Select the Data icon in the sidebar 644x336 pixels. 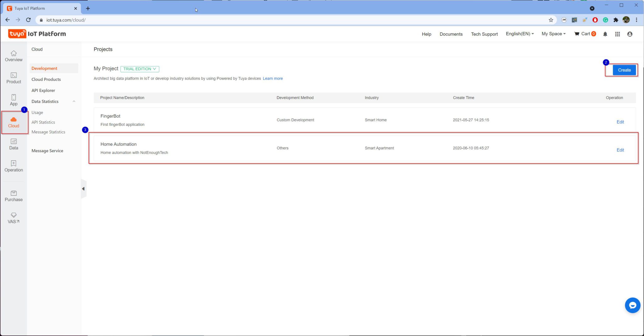[x=14, y=144]
